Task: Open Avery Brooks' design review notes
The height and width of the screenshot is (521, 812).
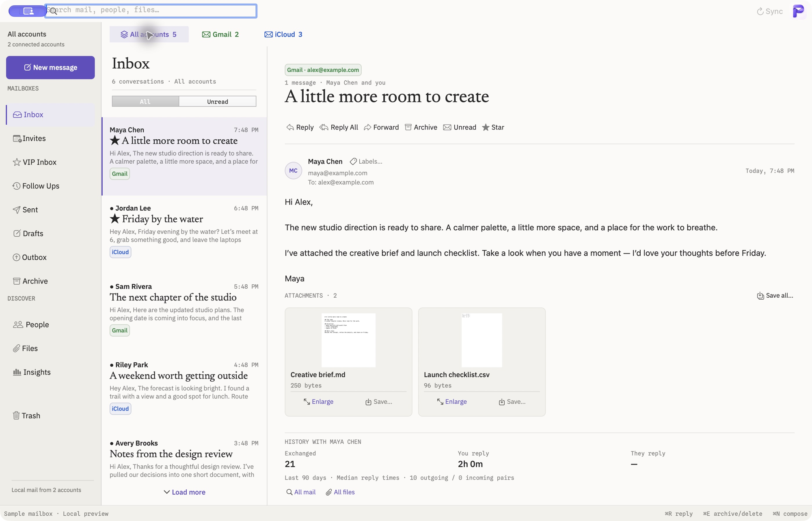Action: click(x=184, y=459)
